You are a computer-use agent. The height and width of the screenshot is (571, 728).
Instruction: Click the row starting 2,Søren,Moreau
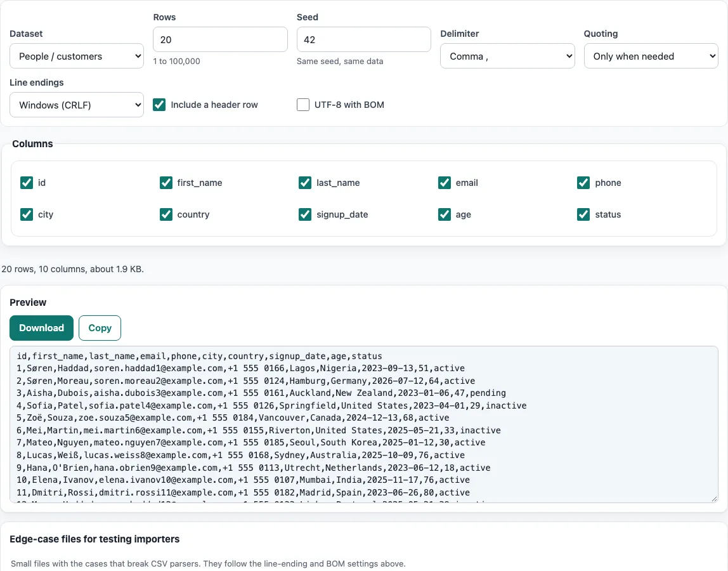tap(246, 381)
